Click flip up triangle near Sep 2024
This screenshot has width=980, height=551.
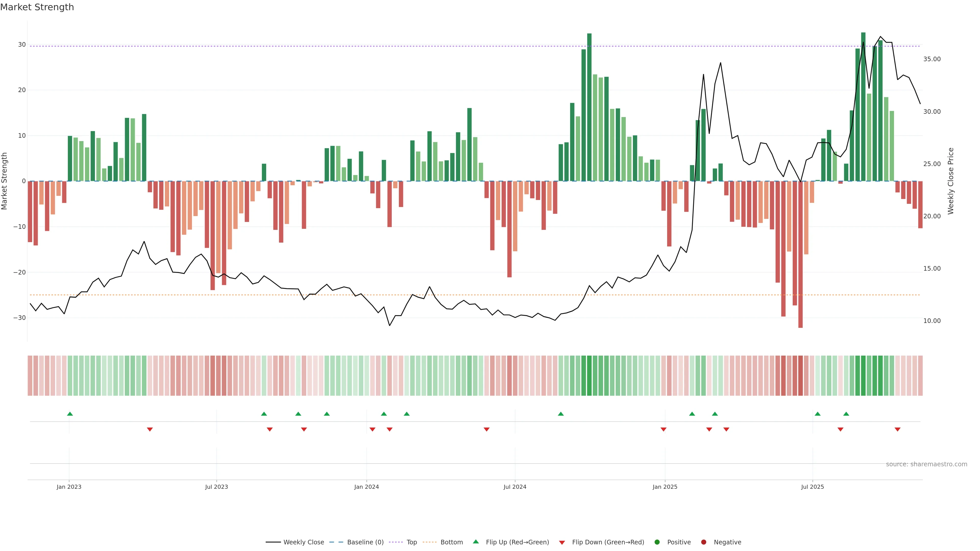561,414
